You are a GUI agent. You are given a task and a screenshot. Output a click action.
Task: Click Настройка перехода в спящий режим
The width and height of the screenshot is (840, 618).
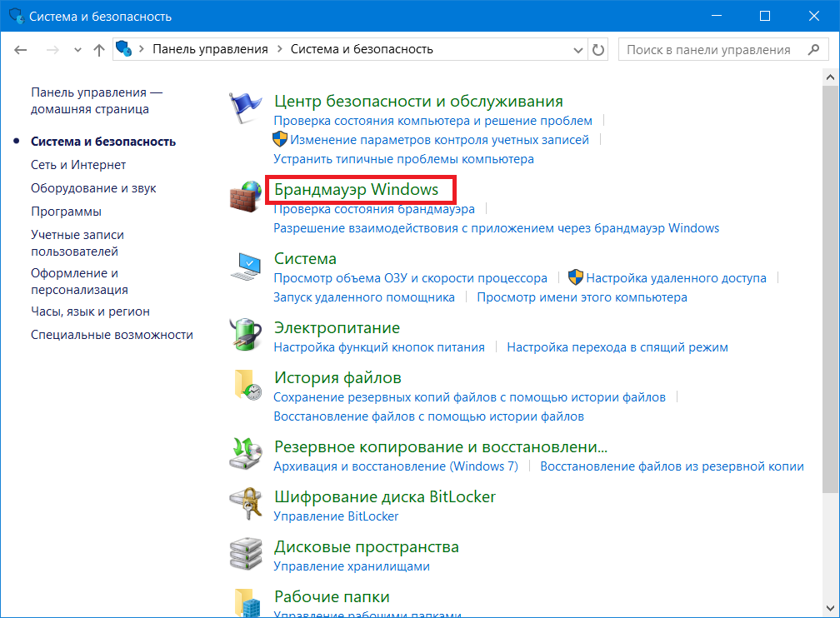(x=617, y=347)
